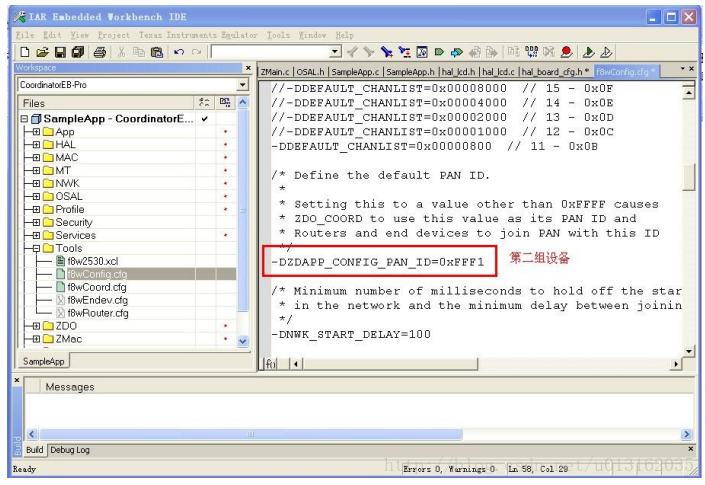Click the Go To line toolbar icon
The width and height of the screenshot is (705, 485).
click(x=422, y=52)
